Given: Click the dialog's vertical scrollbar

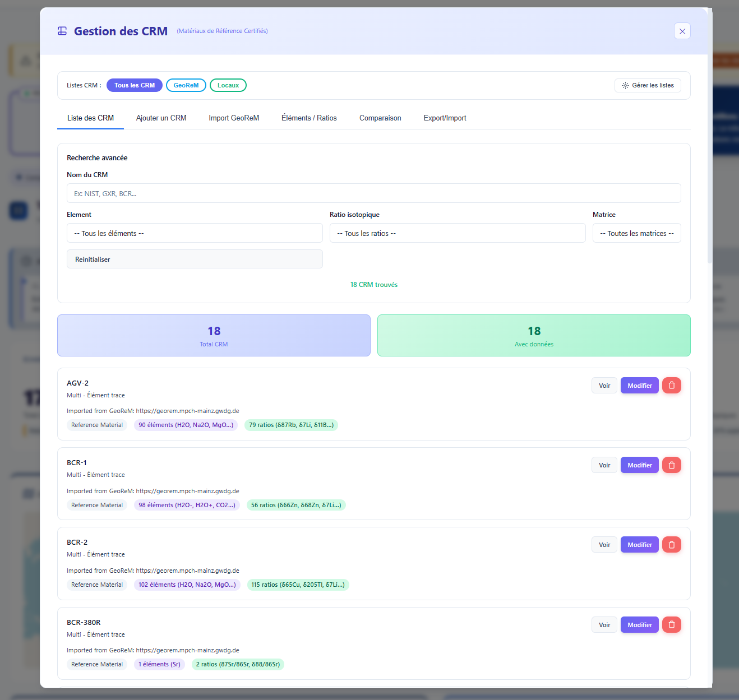Looking at the screenshot, I should click(710, 135).
